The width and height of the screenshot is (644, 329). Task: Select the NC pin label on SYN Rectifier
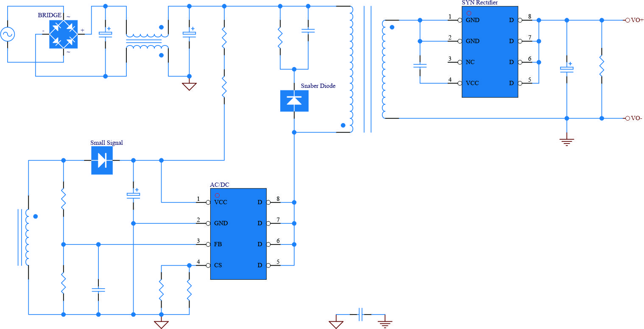click(x=470, y=62)
